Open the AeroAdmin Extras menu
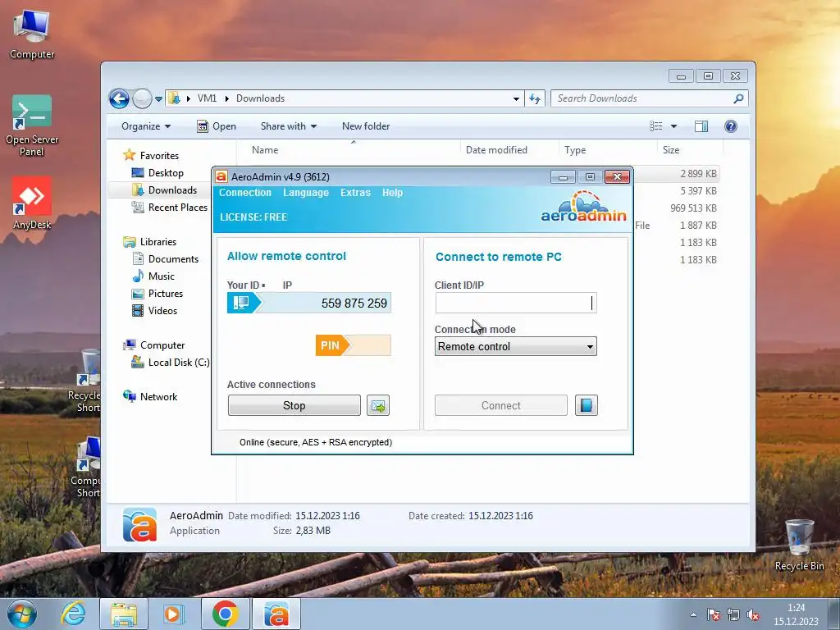The image size is (840, 630). point(355,192)
